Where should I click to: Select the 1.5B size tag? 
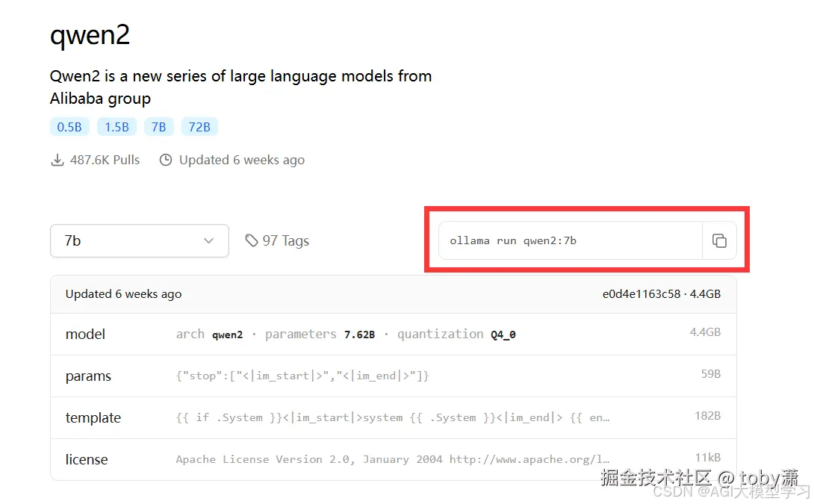(x=116, y=127)
